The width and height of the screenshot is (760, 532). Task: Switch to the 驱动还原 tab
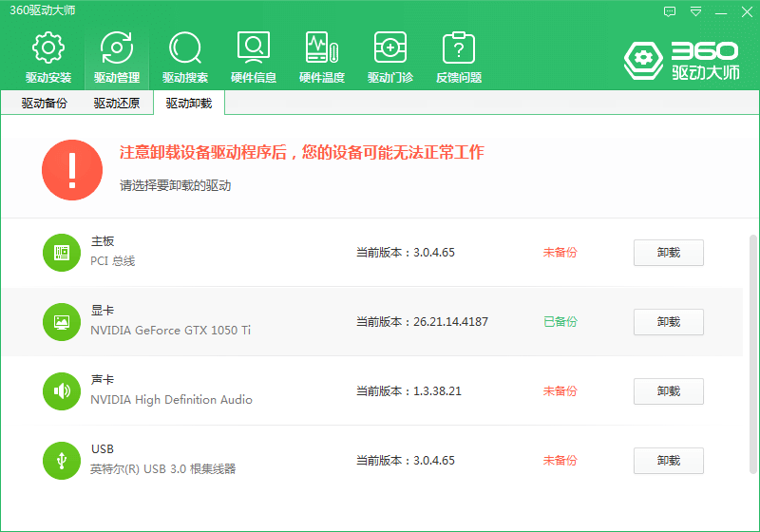pyautogui.click(x=117, y=104)
